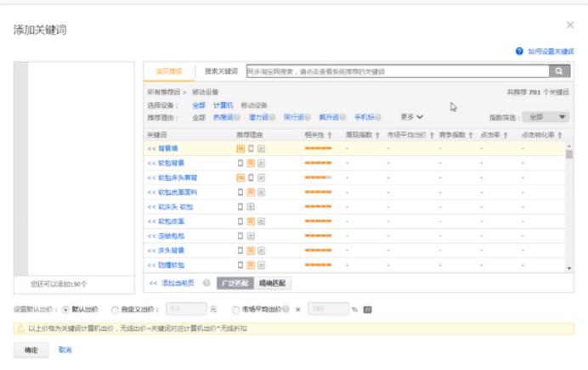The image size is (588, 370).
Task: Filter devices by 计算机
Action: coord(223,105)
